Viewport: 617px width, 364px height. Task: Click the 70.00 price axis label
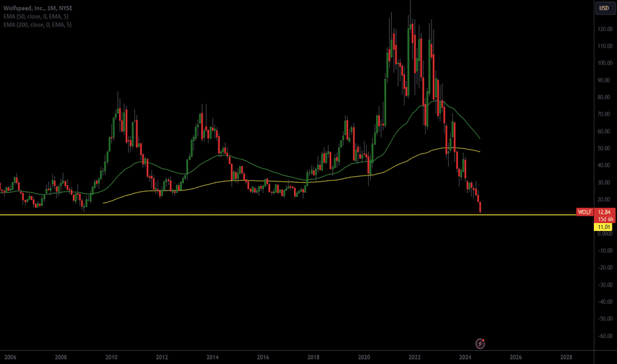pyautogui.click(x=605, y=114)
